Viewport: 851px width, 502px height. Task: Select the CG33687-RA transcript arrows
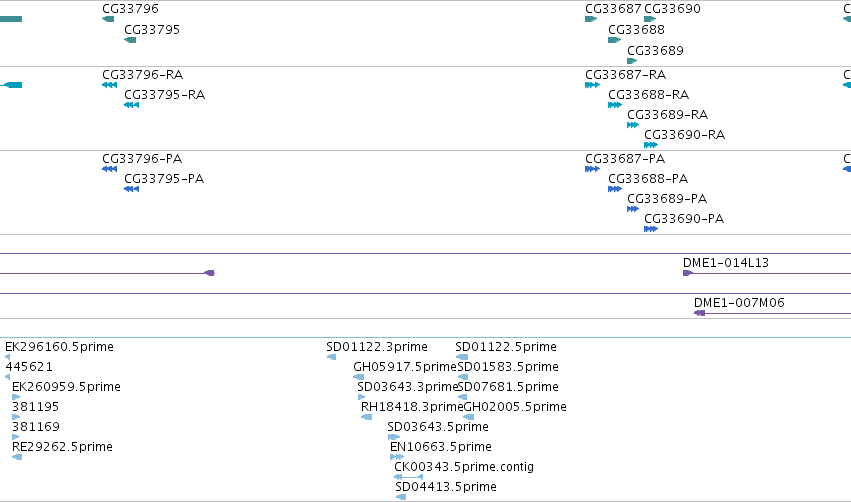coord(593,85)
